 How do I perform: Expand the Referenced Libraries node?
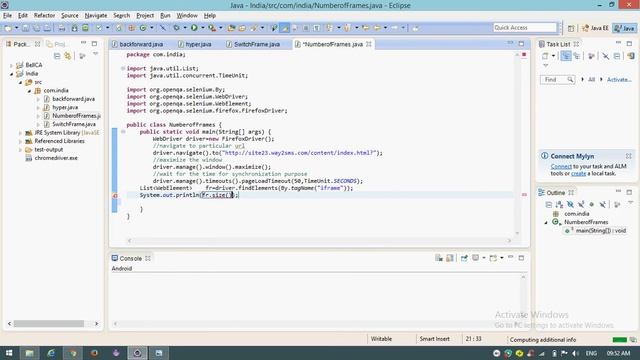tap(20, 141)
